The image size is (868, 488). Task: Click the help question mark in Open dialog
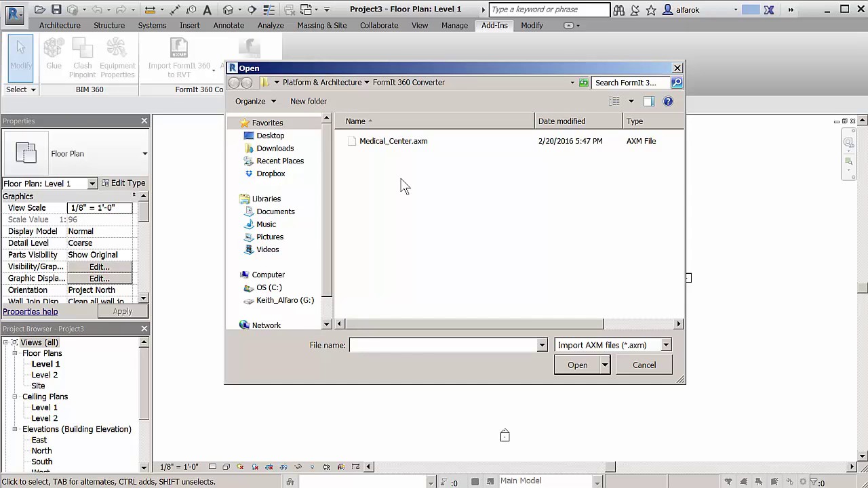click(x=668, y=101)
